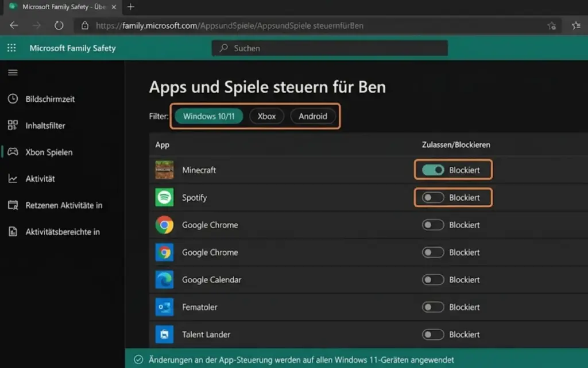Screen dimensions: 588x368
Task: Click the Änderungen an der App-Steuerung notification
Action: click(301, 360)
